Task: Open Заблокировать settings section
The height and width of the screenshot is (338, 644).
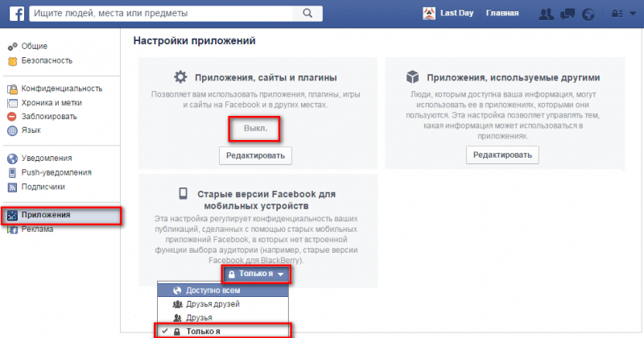Action: (x=49, y=116)
